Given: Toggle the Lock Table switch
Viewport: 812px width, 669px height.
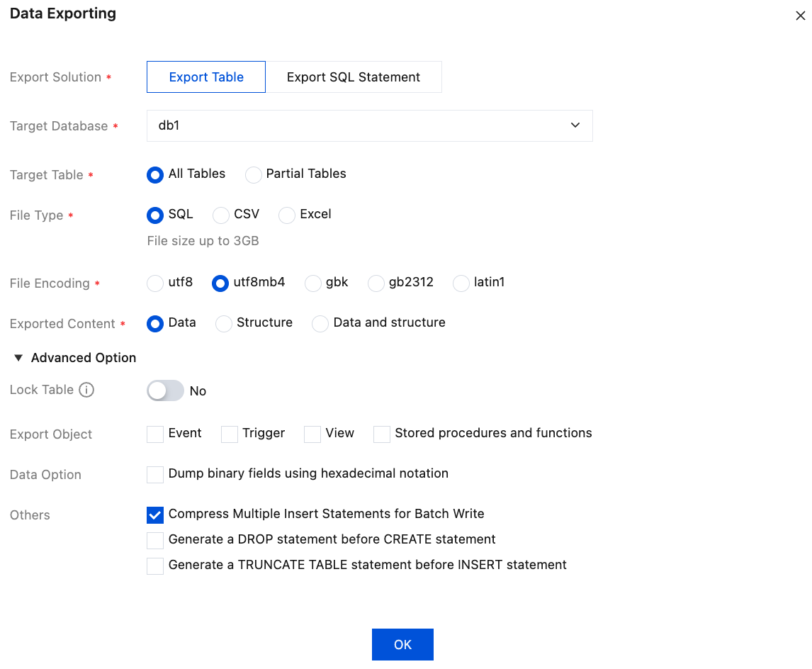Looking at the screenshot, I should pyautogui.click(x=165, y=390).
